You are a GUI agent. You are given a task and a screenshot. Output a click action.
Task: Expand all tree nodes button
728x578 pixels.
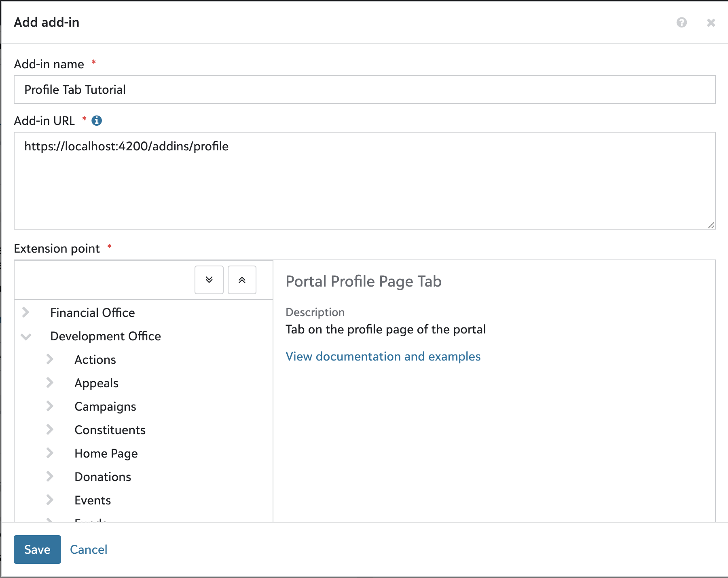[x=209, y=280]
